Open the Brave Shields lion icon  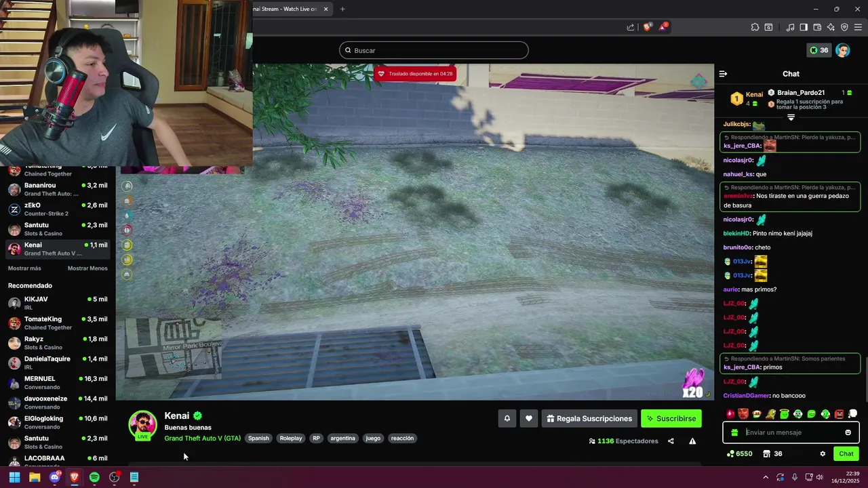click(x=647, y=27)
